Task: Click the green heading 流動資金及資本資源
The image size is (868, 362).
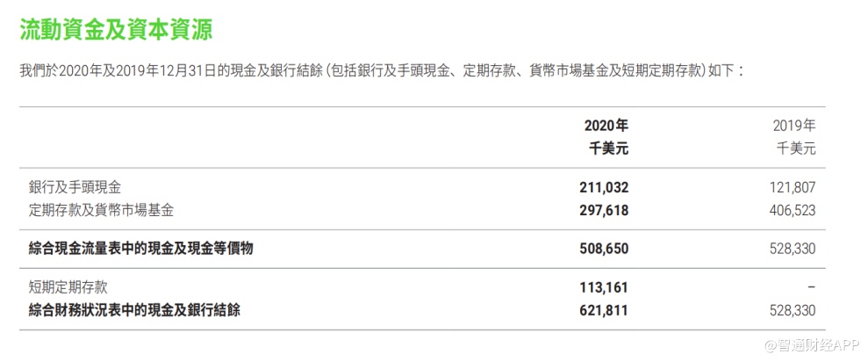Action: click(x=116, y=30)
